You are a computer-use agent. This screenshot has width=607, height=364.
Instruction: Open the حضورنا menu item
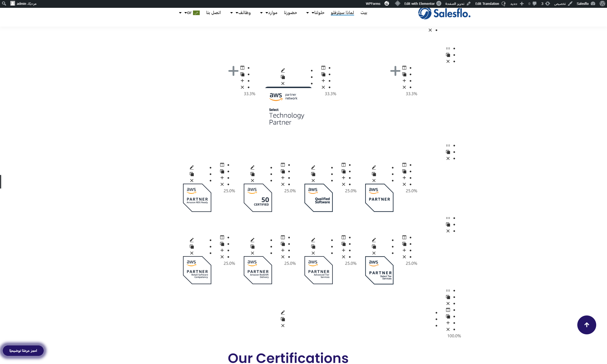290,12
